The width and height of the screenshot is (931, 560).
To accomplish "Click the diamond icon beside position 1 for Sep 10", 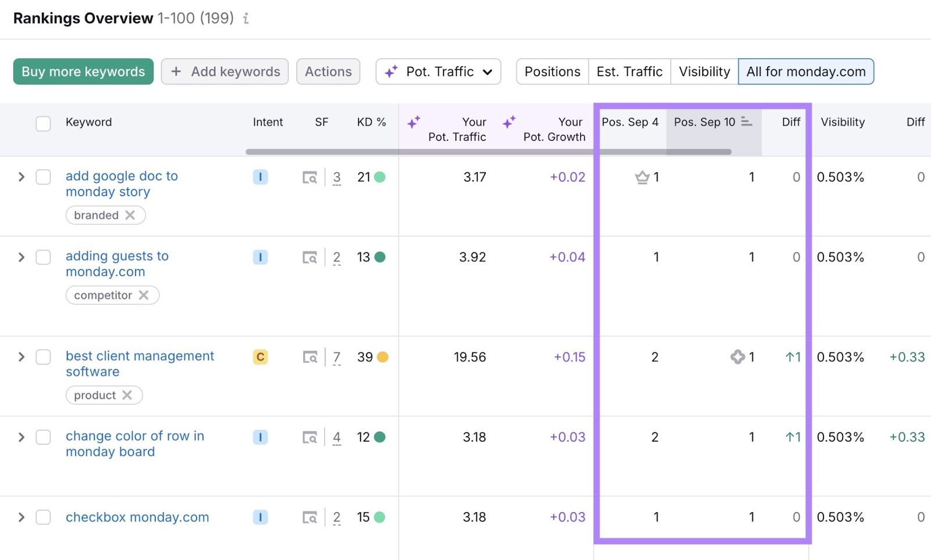I will [x=738, y=357].
